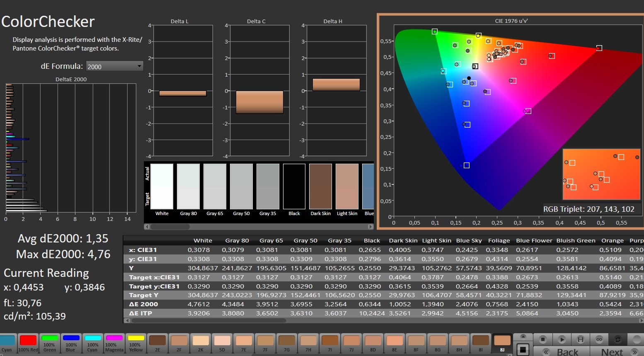
Task: Select the 7G skin tone patch
Action: pos(287,343)
